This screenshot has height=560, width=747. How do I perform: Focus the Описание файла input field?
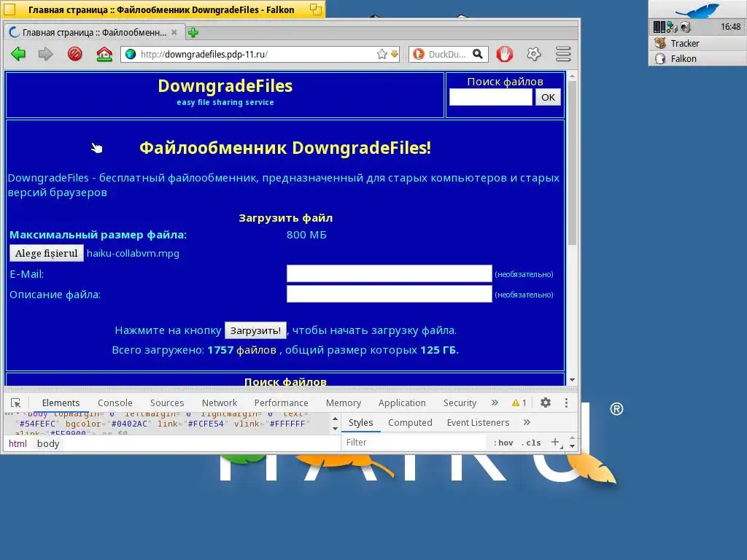(390, 294)
